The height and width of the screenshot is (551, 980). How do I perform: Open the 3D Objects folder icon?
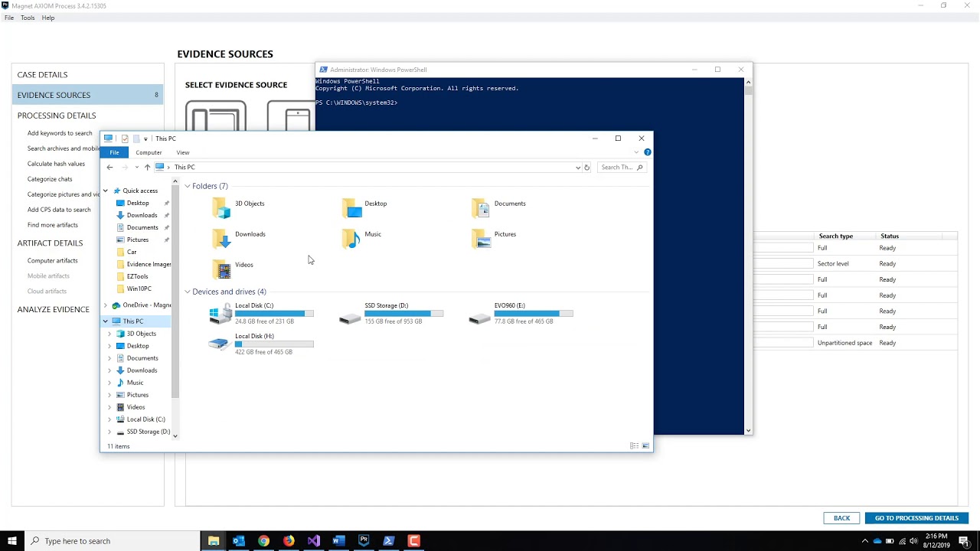(x=221, y=207)
